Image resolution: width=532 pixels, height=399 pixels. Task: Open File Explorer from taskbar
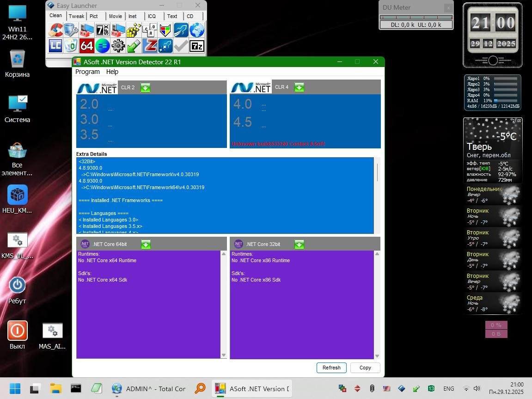(55, 389)
